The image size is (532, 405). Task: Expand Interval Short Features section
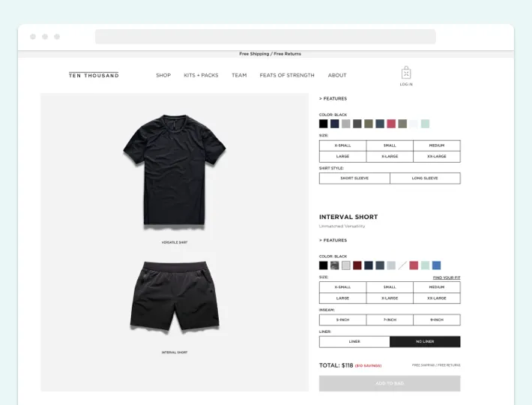[333, 240]
